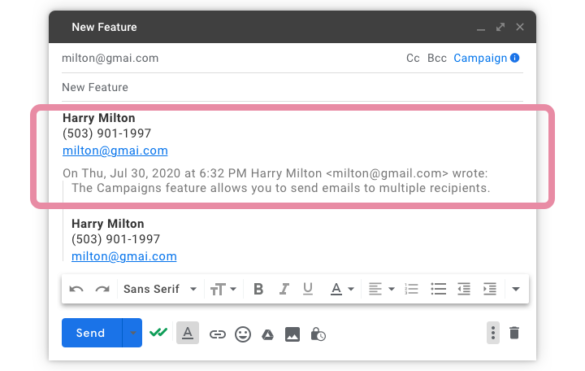Discard the draft with trash icon
Viewport: 585px width, 371px height.
(x=514, y=333)
